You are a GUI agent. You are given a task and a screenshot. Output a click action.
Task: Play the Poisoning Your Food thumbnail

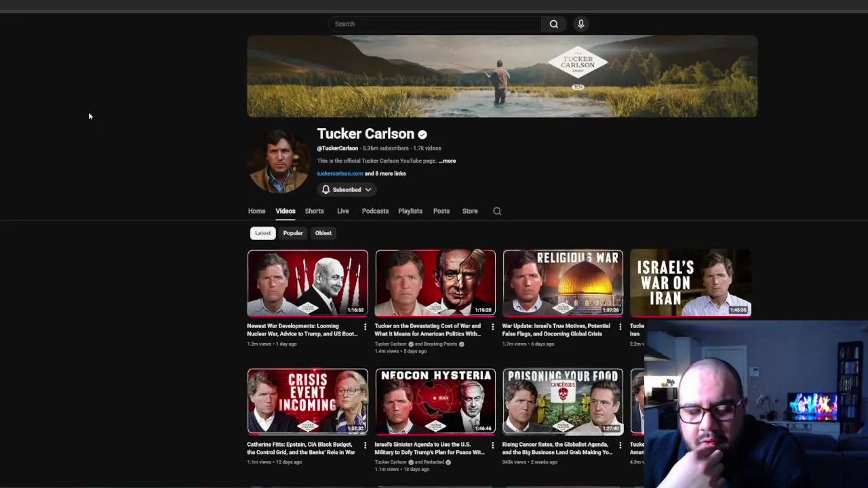tap(563, 401)
